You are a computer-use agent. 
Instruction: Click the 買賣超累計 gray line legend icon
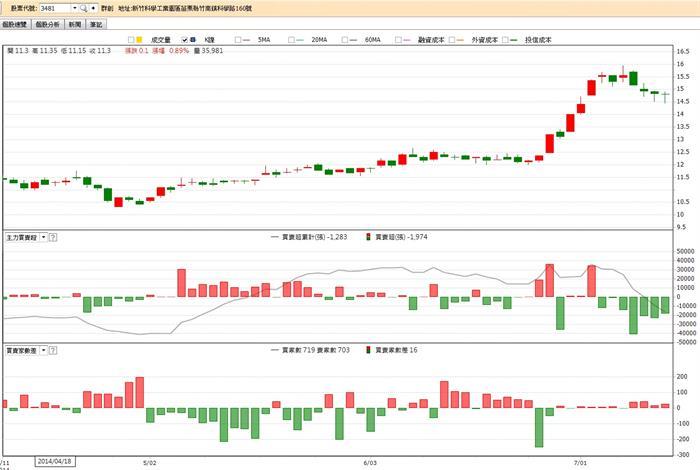[277, 238]
